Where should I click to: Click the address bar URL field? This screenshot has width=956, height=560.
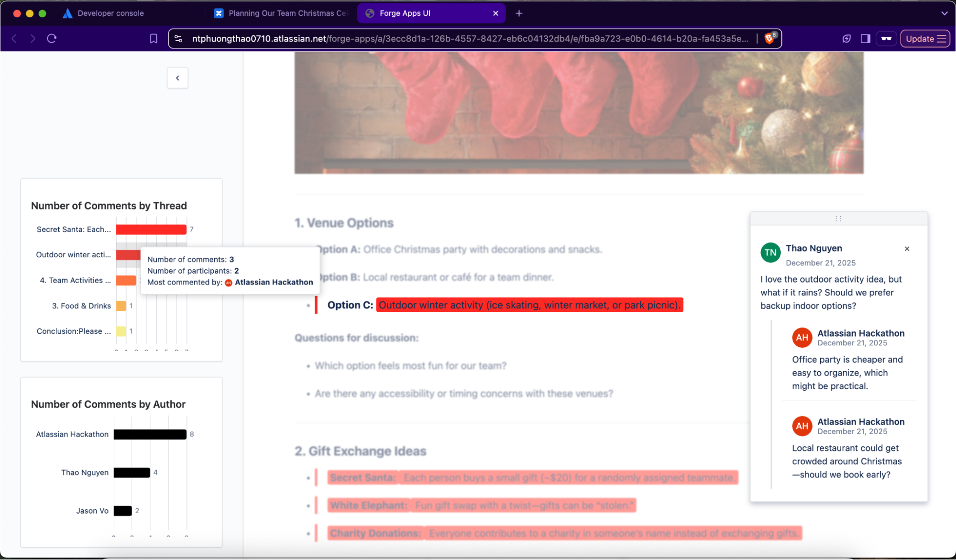469,39
